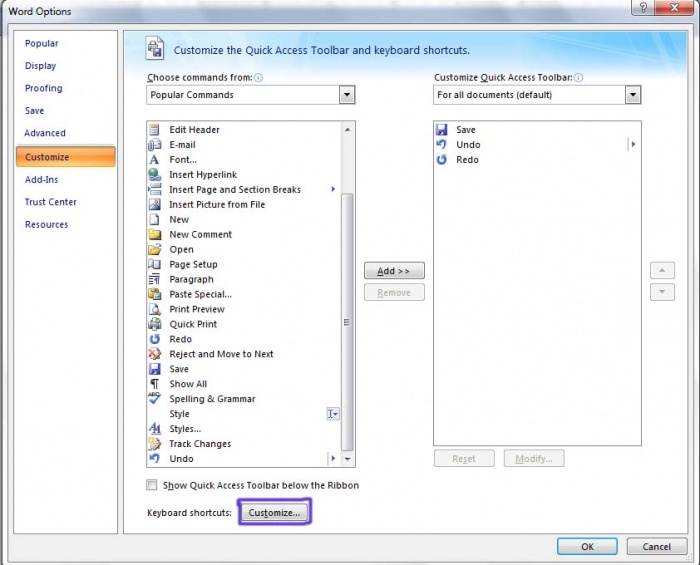This screenshot has height=565, width=700.
Task: Confirm with the OK button
Action: click(587, 547)
